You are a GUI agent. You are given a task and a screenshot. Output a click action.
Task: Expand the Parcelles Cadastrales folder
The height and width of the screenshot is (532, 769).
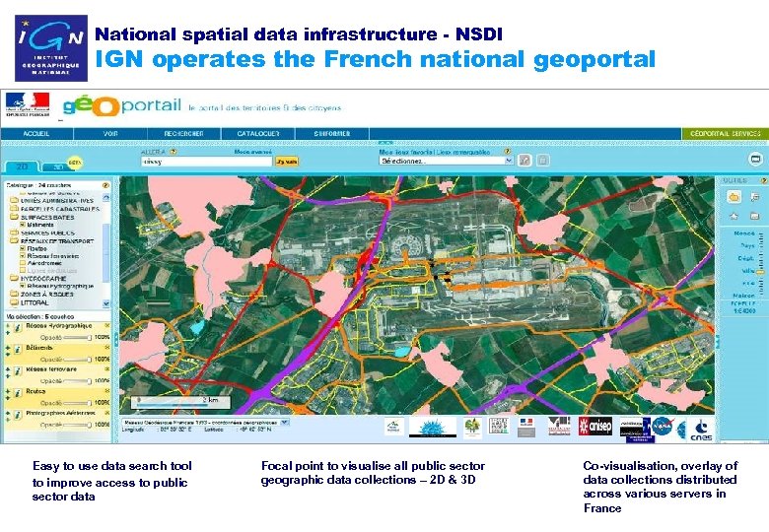click(x=14, y=209)
